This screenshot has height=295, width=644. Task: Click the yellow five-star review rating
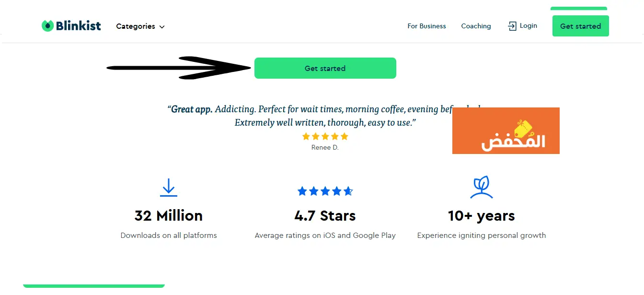[325, 137]
